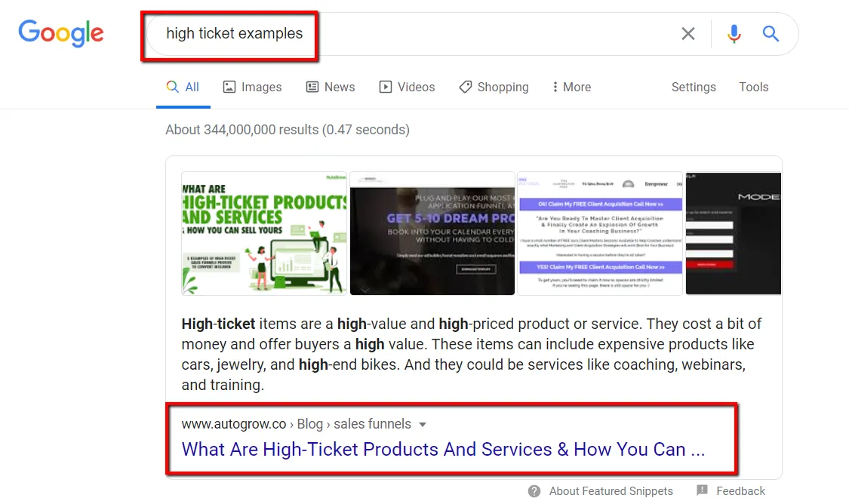Click the Google logo to return home
Viewport: 849px width, 504px height.
61,33
